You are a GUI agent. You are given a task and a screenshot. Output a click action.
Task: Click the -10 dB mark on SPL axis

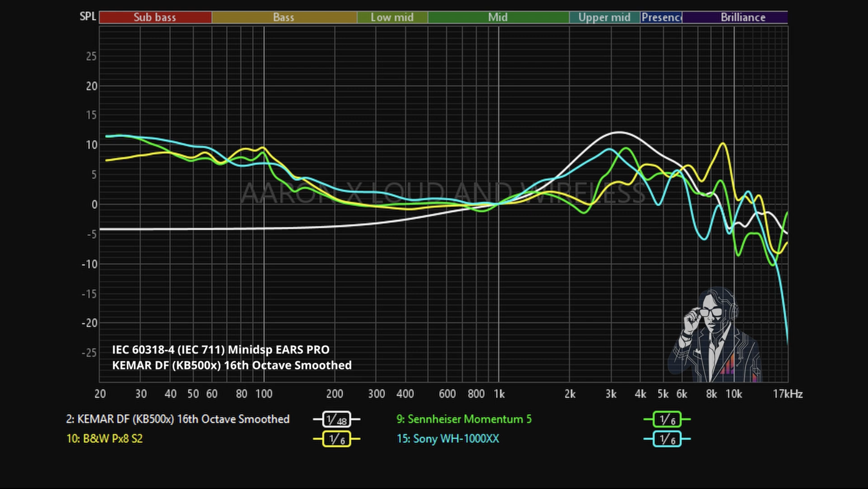89,265
